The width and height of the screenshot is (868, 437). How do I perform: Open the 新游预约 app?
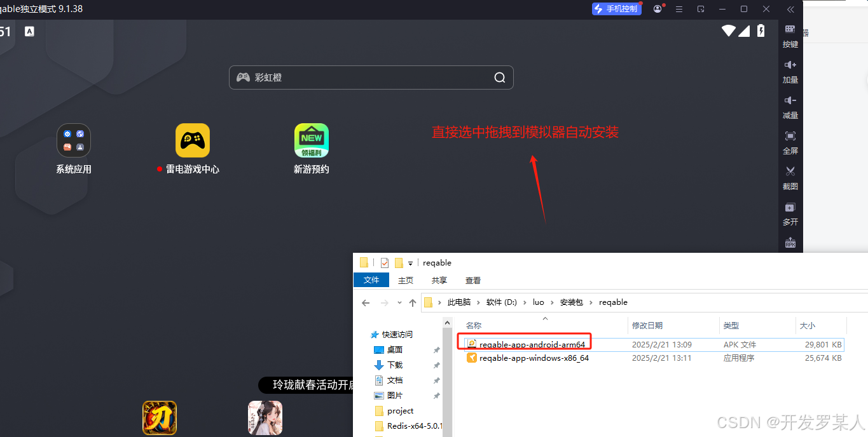[x=312, y=149]
